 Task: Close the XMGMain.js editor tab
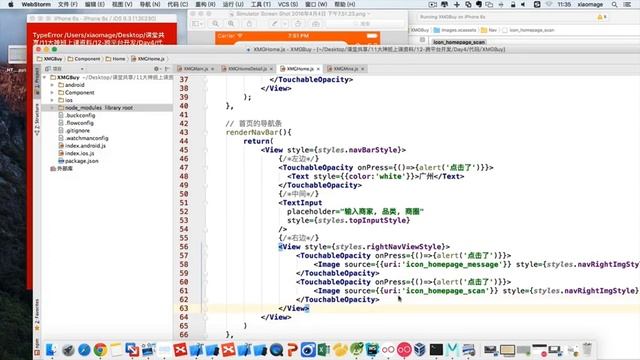click(x=213, y=69)
